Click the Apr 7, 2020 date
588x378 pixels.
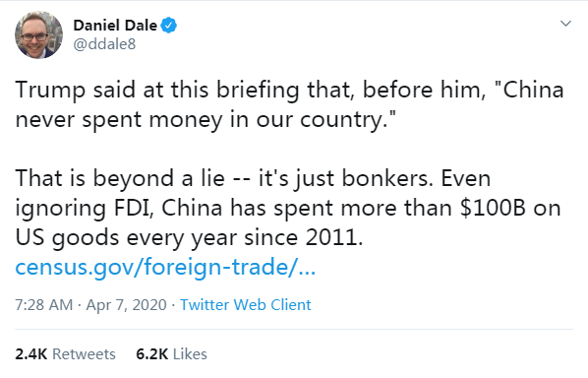coord(127,304)
